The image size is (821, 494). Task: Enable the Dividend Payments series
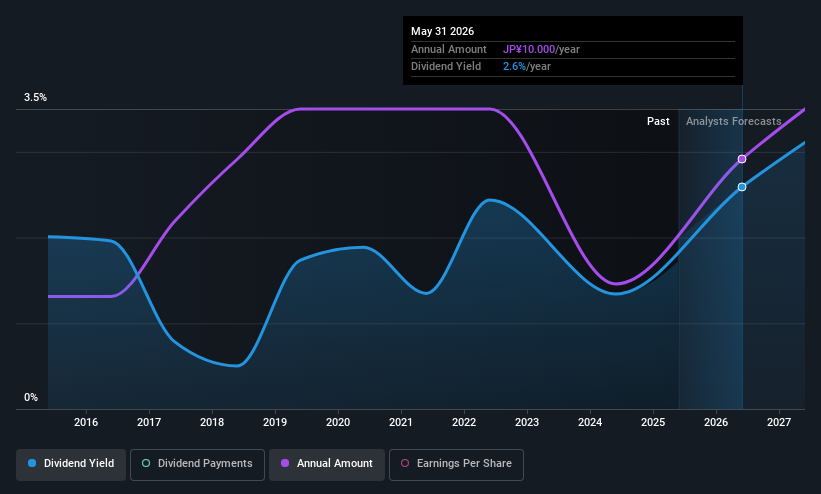[197, 464]
